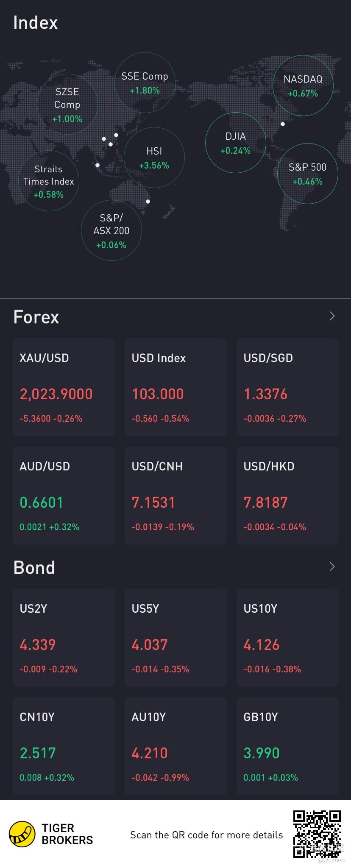
Task: Select the USD Index card
Action: 175,387
